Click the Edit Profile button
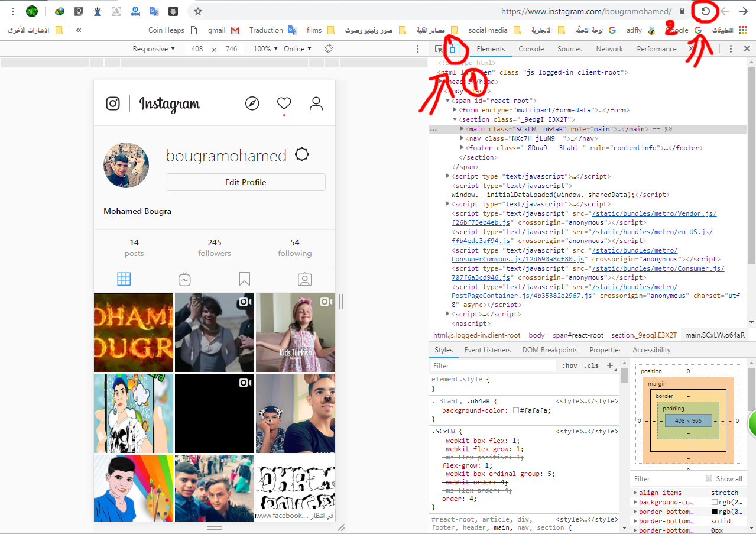This screenshot has height=534, width=756. coord(245,182)
